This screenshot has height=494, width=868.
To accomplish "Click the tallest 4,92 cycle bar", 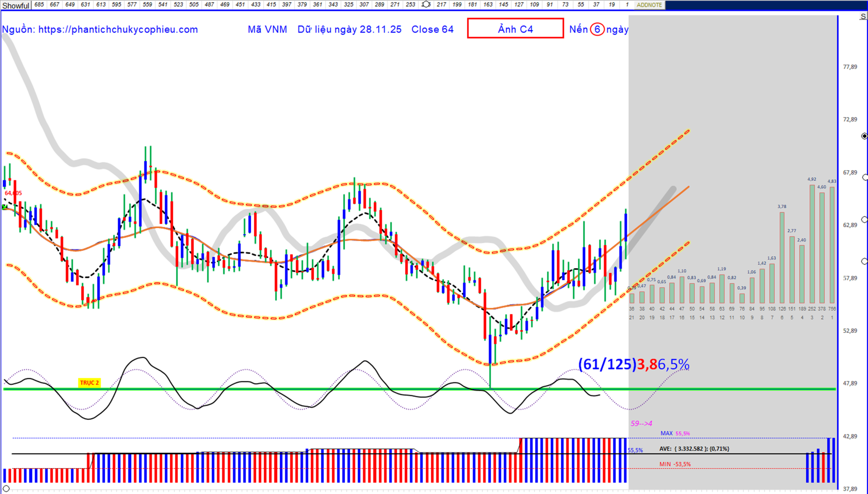I will pos(812,244).
